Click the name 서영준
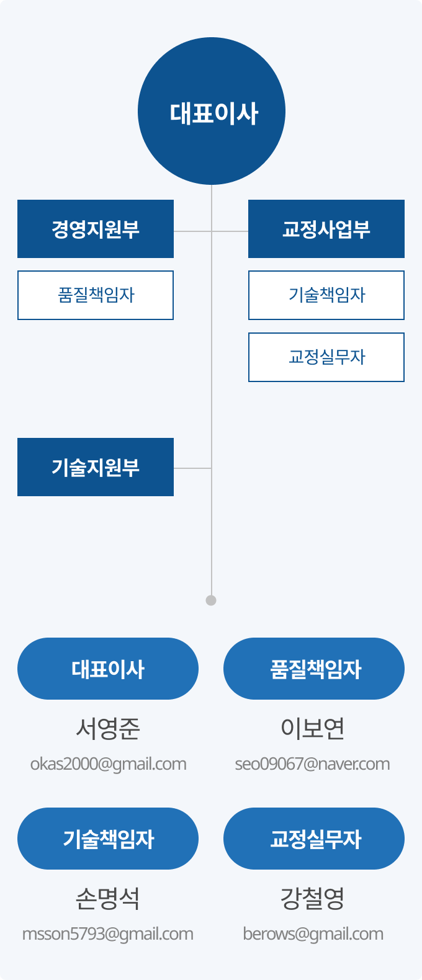 [108, 728]
